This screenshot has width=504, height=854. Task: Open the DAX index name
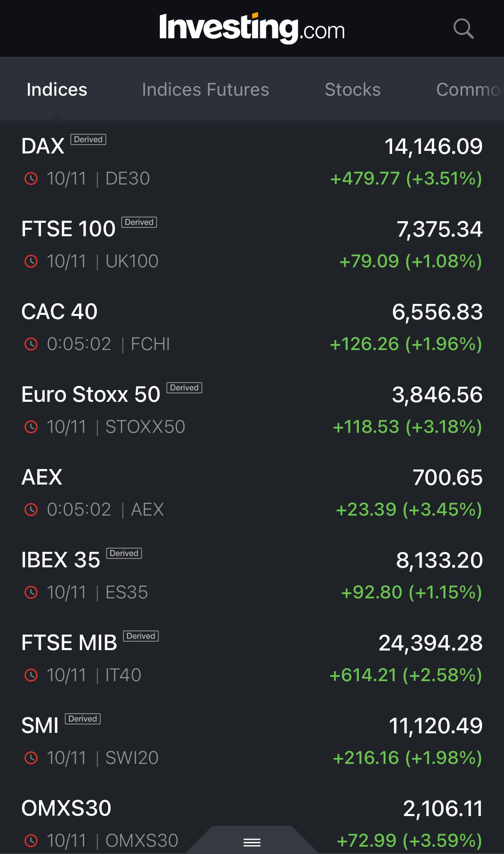point(43,147)
